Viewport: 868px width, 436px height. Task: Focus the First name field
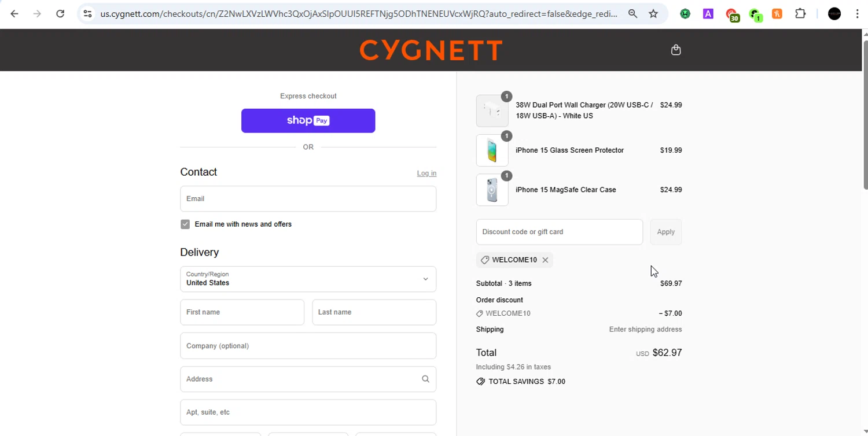[242, 312]
